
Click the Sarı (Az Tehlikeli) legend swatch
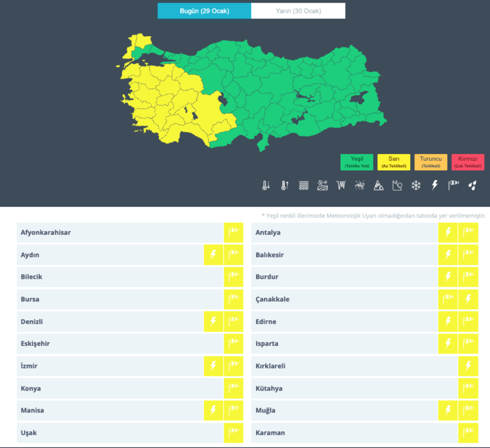coord(394,162)
